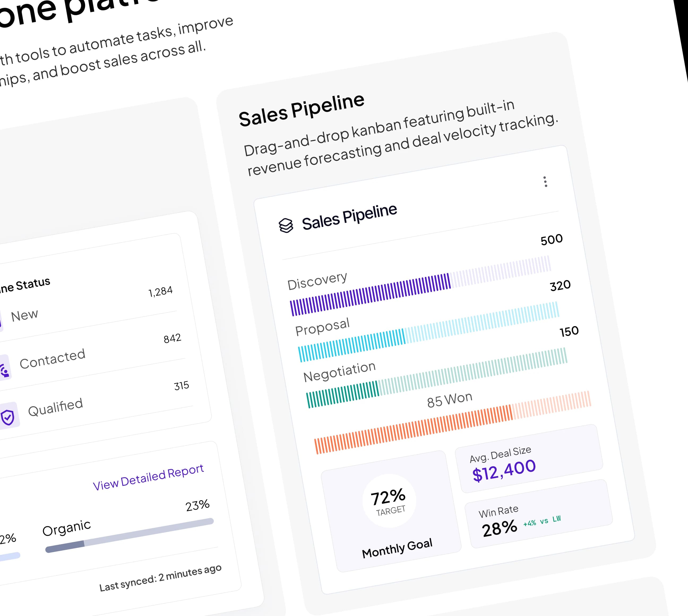Click the $12,400 deal size value

(504, 470)
